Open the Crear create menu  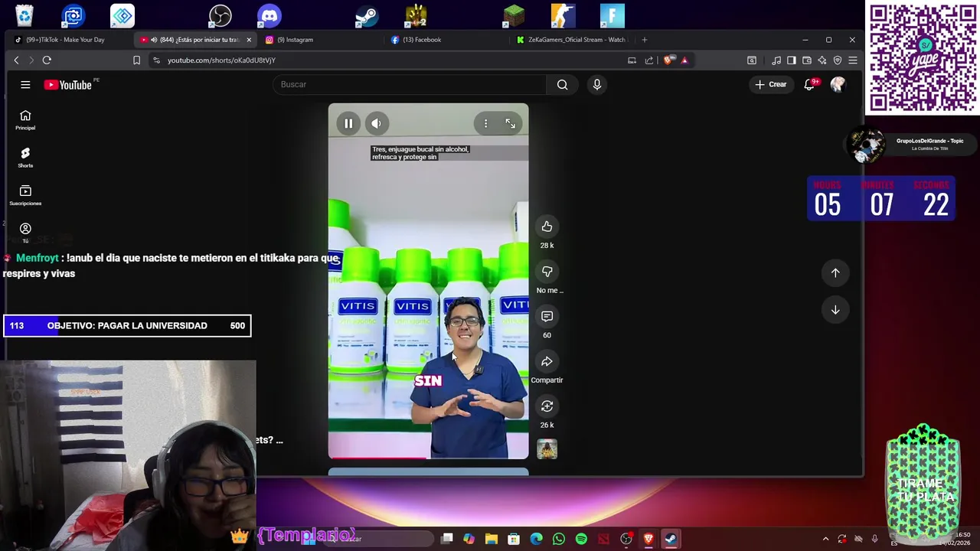coord(771,84)
